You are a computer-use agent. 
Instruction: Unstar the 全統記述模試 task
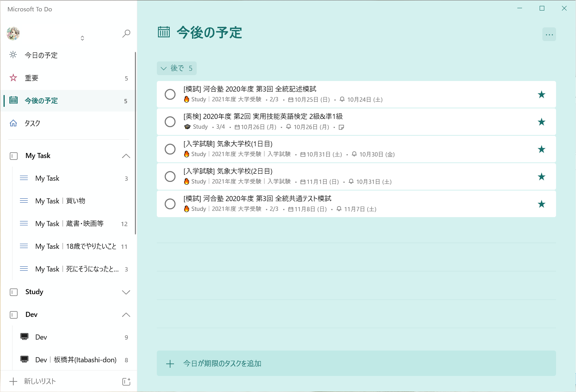541,94
